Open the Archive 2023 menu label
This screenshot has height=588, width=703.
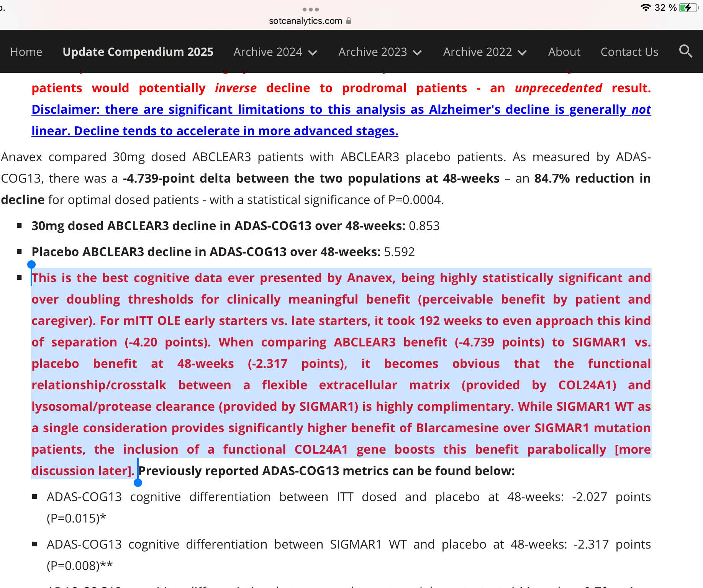click(x=372, y=52)
